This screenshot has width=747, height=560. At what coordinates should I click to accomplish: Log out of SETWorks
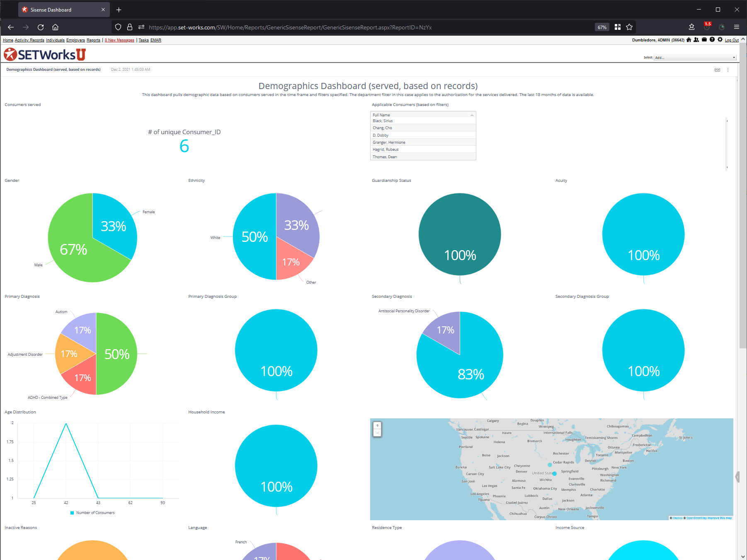[x=732, y=40]
